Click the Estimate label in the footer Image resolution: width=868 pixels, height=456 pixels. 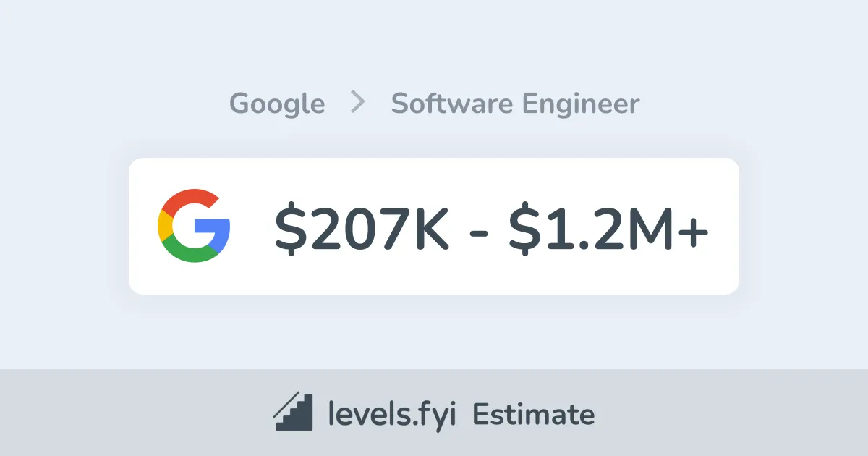click(x=533, y=415)
